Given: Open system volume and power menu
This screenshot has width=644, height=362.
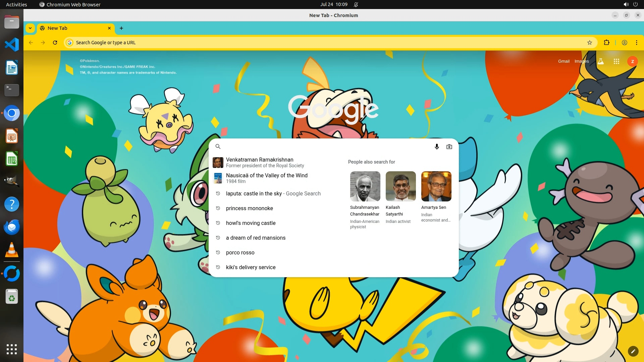Looking at the screenshot, I should click(x=630, y=4).
